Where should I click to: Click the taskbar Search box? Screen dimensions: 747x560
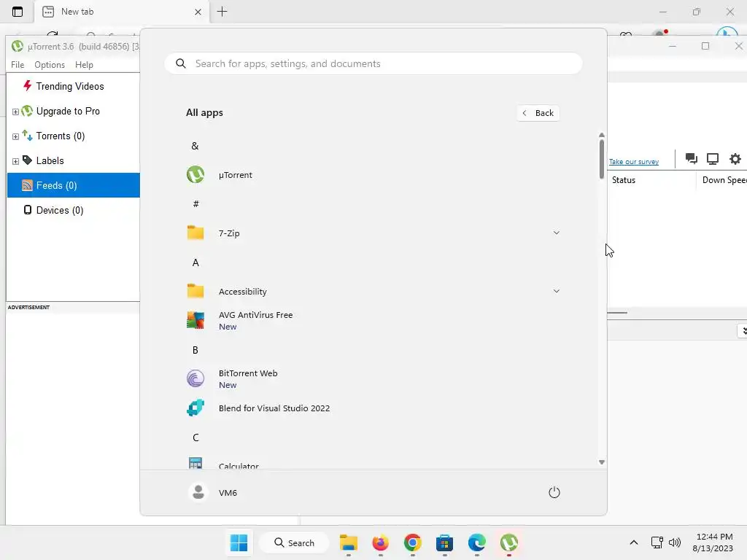[294, 542]
